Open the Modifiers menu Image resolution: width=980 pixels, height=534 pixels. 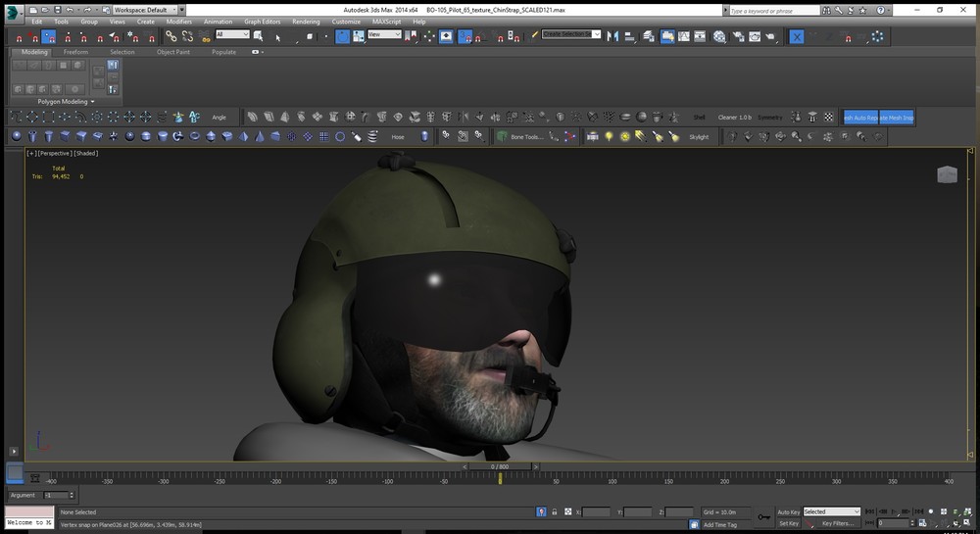click(179, 22)
